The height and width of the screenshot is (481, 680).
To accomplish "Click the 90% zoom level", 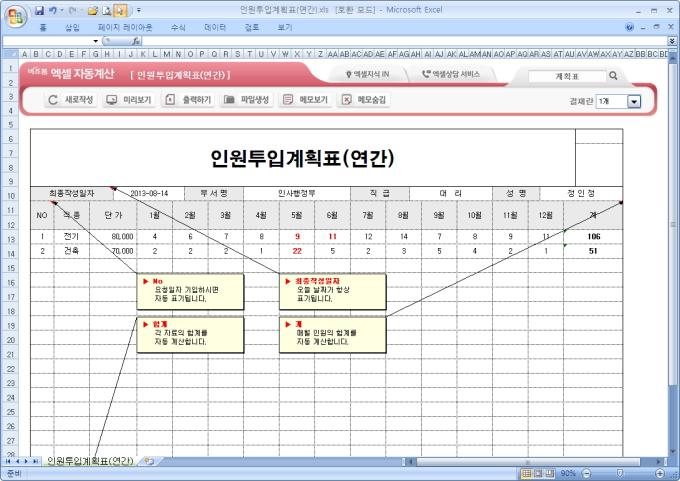I will click(568, 474).
